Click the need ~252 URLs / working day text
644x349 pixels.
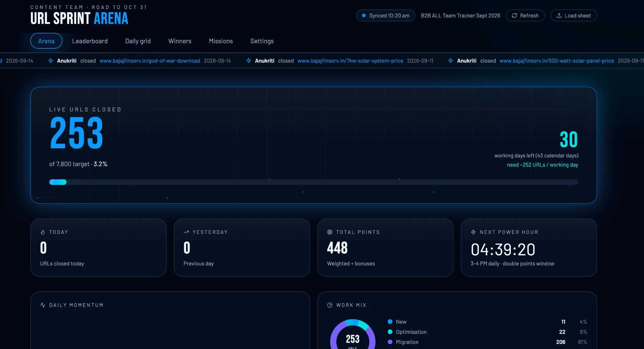542,165
